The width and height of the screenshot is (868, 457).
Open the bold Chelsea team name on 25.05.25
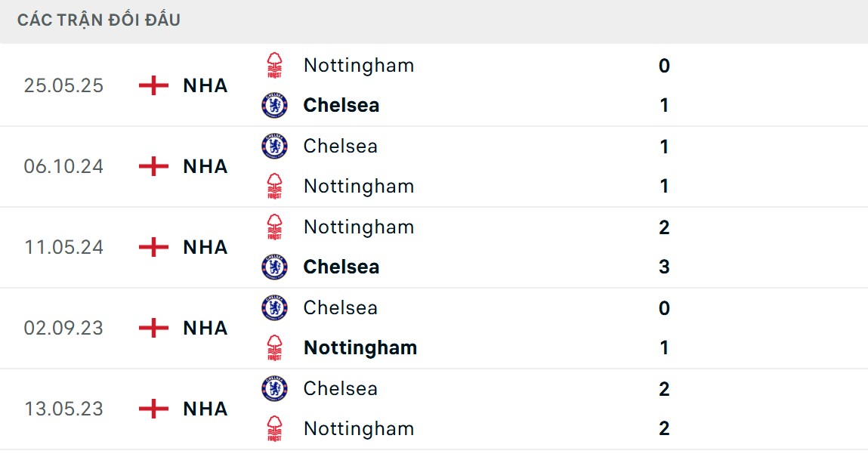coord(341,105)
